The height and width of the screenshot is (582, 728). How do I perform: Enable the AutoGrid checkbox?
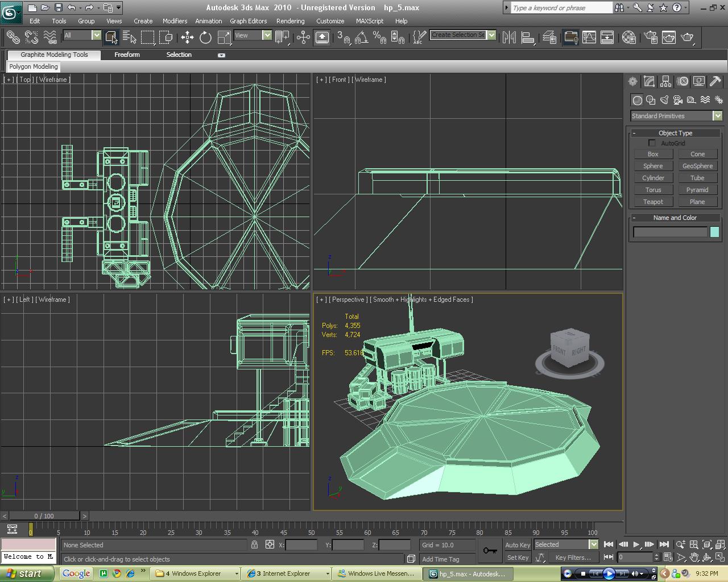[652, 143]
